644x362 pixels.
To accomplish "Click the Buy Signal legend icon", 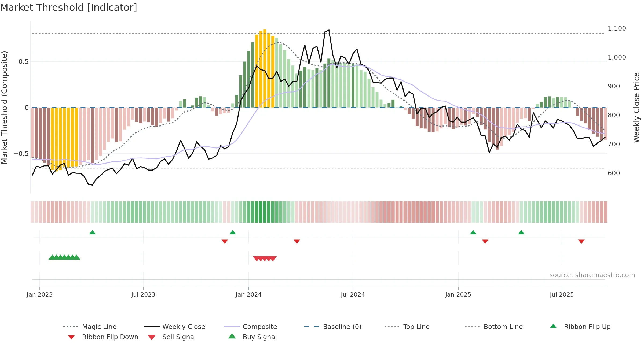I will click(232, 336).
